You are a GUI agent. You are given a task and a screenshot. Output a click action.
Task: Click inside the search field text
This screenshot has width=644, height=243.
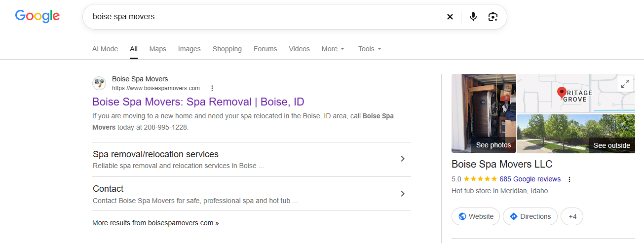coord(123,17)
